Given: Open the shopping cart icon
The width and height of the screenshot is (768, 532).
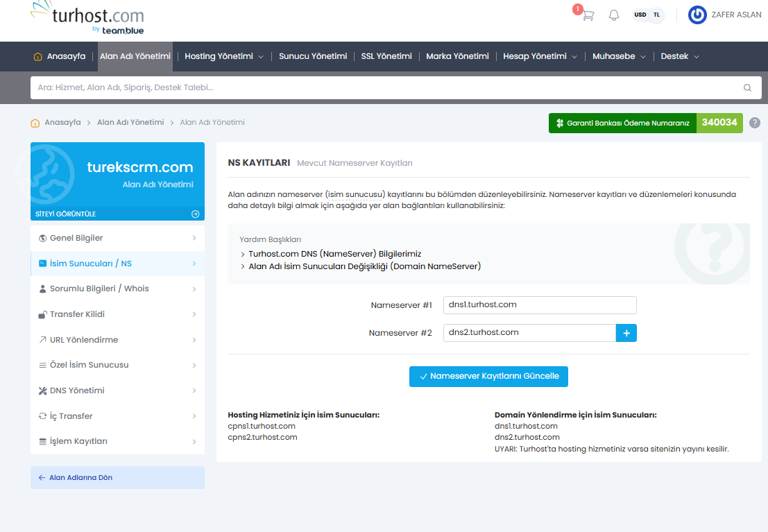Looking at the screenshot, I should (x=588, y=15).
